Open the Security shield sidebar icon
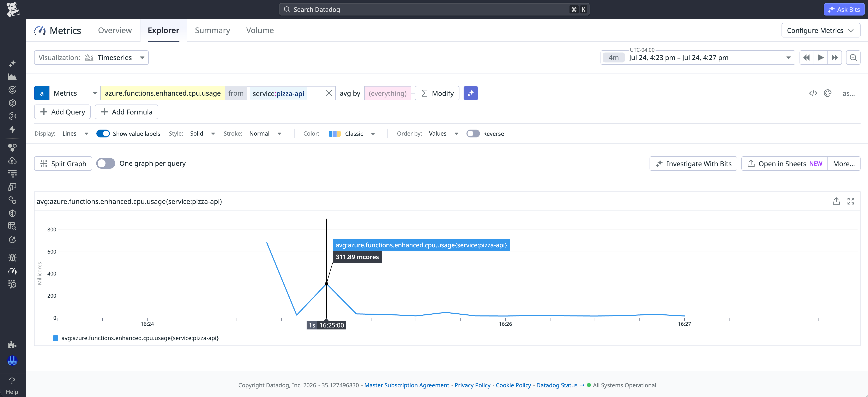Image resolution: width=868 pixels, height=397 pixels. coord(12,213)
